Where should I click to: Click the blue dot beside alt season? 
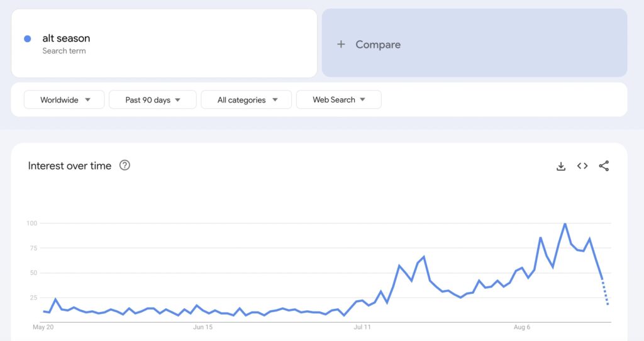pyautogui.click(x=28, y=39)
